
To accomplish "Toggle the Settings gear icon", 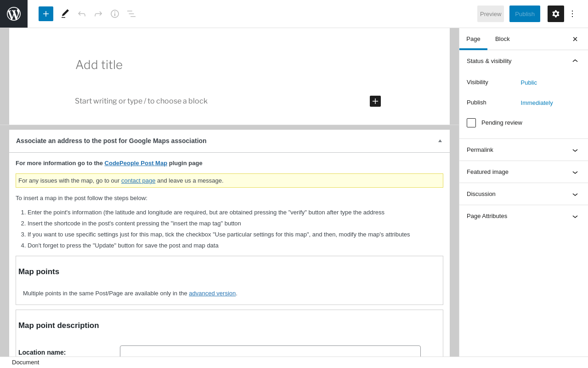I will 556,14.
